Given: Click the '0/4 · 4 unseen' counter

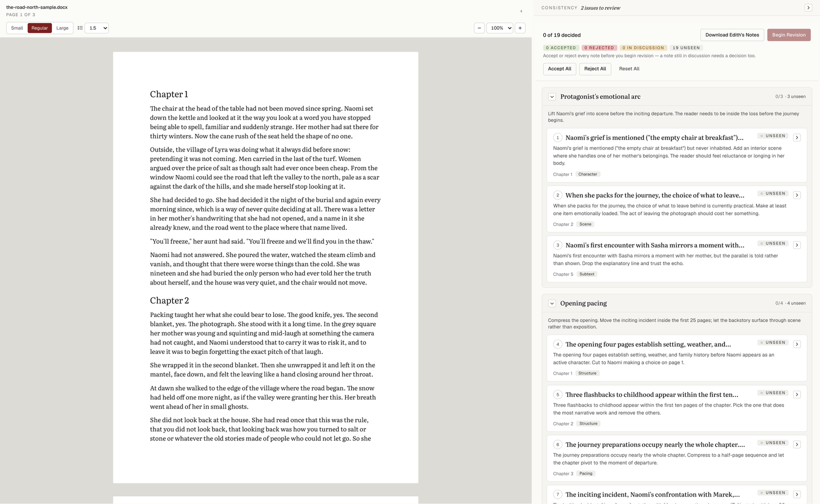Looking at the screenshot, I should pyautogui.click(x=790, y=303).
